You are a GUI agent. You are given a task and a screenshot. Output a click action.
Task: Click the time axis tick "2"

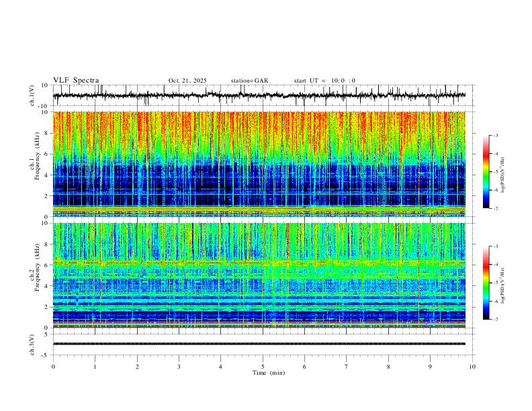tap(137, 367)
